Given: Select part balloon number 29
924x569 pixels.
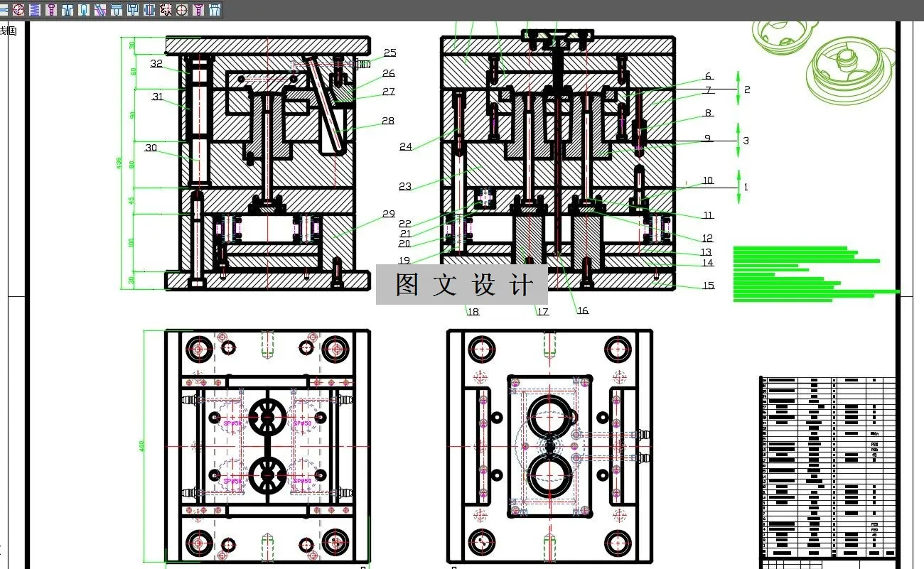Looking at the screenshot, I should click(388, 214).
